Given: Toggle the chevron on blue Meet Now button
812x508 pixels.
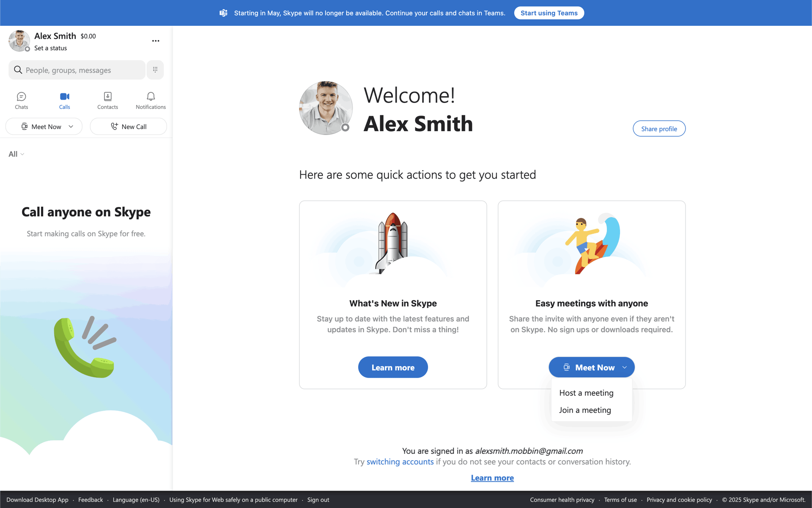Looking at the screenshot, I should pos(625,367).
